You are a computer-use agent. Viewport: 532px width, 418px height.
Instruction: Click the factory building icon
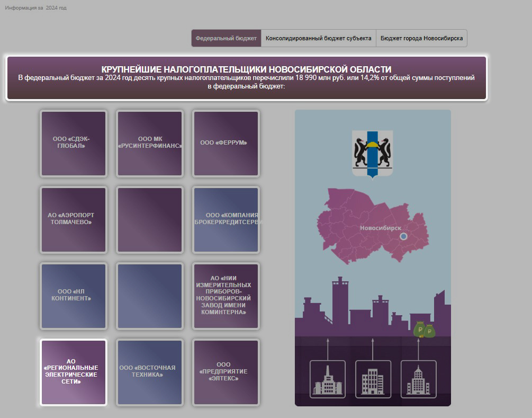[328, 379]
